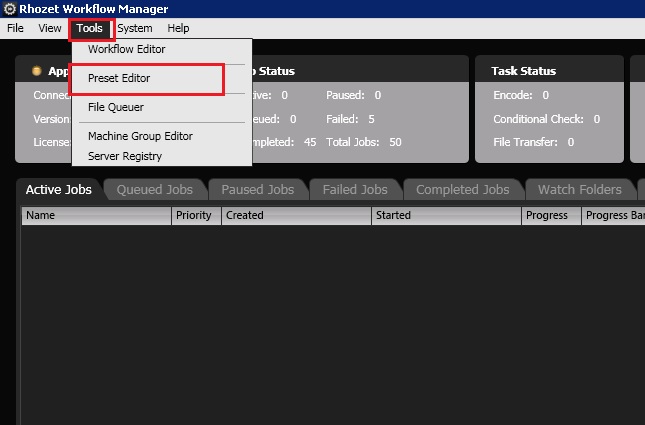Sort by the Priority column header
Screen dimensions: 645x425
click(196, 216)
